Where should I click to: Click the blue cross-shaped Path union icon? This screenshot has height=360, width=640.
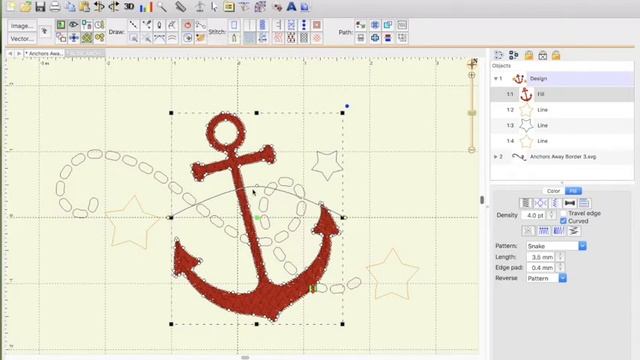[375, 38]
